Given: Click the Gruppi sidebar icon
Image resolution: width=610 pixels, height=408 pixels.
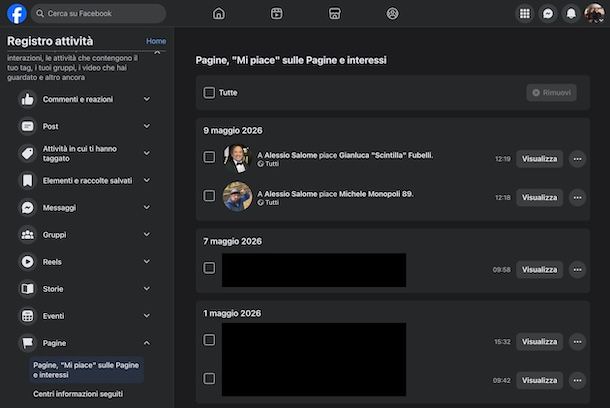Looking at the screenshot, I should click(x=28, y=235).
